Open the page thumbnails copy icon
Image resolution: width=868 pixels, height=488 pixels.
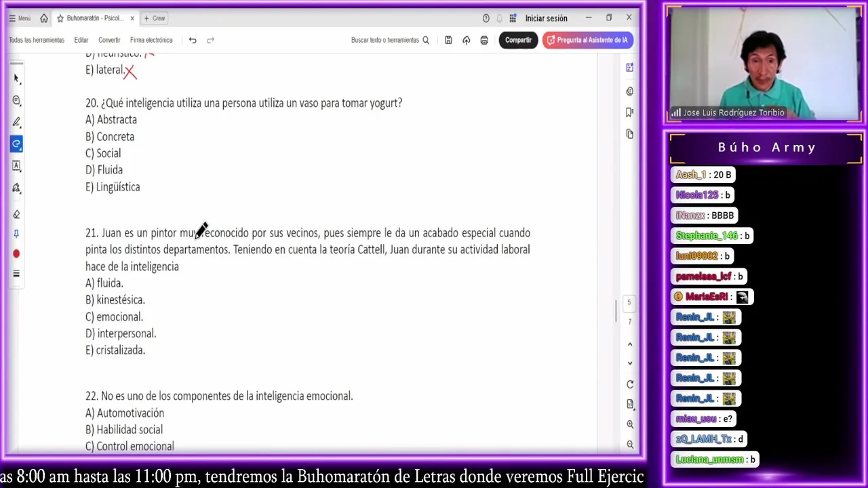click(x=629, y=134)
